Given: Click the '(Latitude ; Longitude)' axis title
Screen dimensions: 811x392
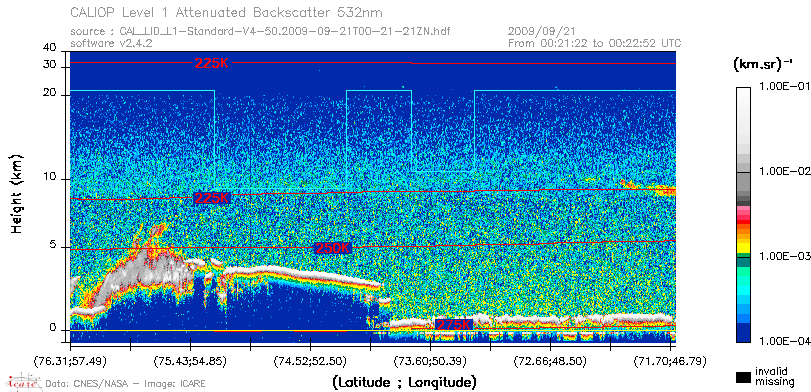Looking at the screenshot, I should click(404, 383).
